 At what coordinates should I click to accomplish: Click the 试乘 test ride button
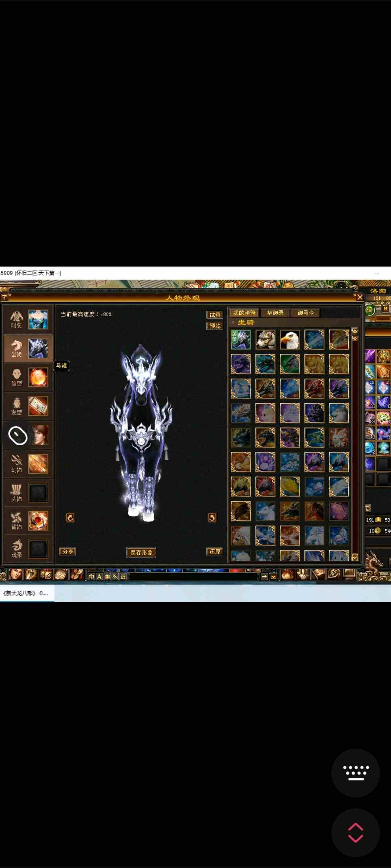[x=215, y=315]
